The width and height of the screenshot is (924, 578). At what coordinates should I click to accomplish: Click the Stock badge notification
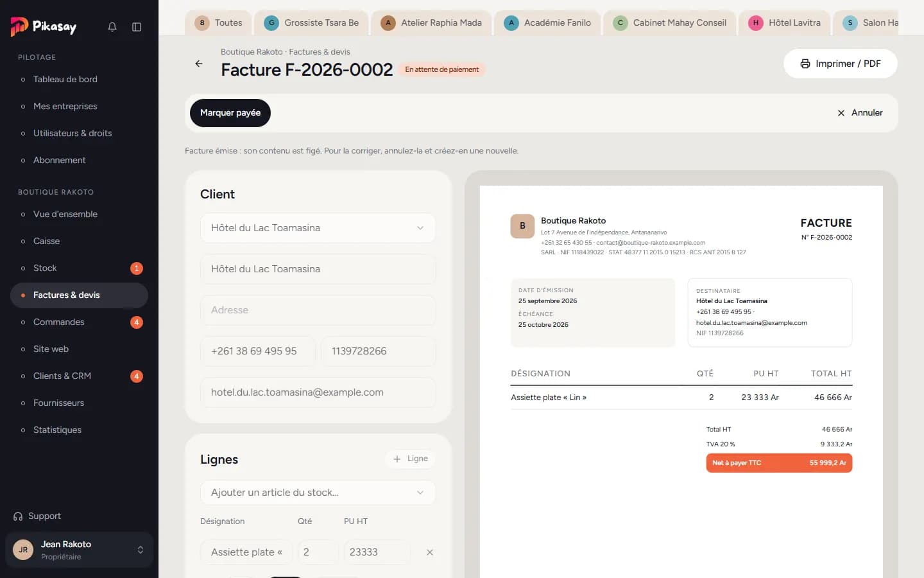(137, 268)
